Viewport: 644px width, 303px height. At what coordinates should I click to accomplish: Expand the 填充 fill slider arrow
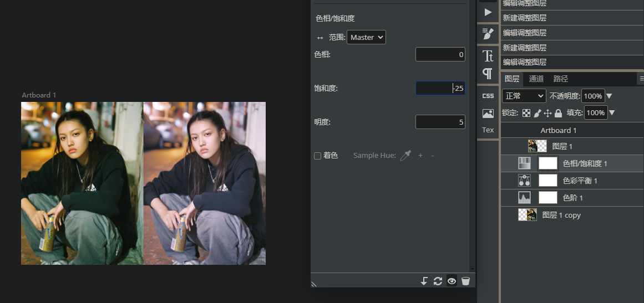point(612,113)
